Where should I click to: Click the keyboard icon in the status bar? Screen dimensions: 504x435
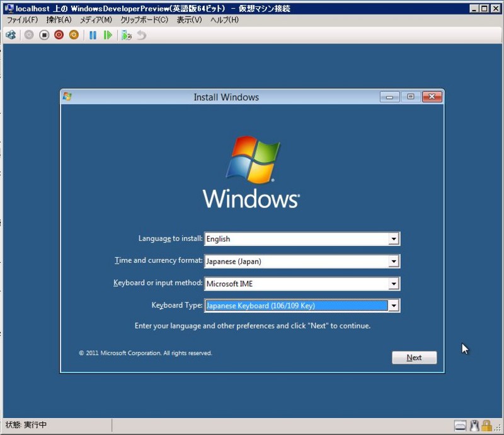pyautogui.click(x=461, y=426)
